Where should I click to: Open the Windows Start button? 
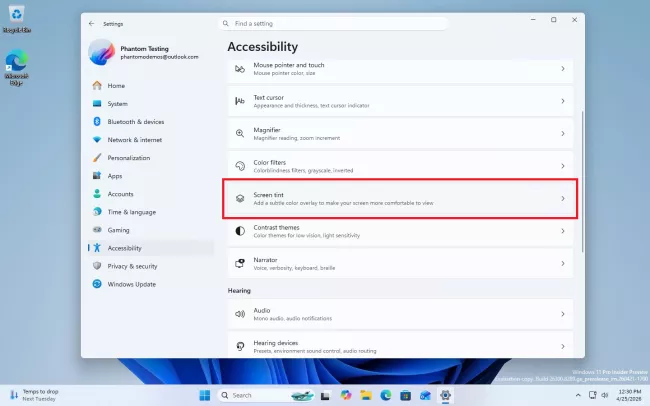tap(205, 395)
